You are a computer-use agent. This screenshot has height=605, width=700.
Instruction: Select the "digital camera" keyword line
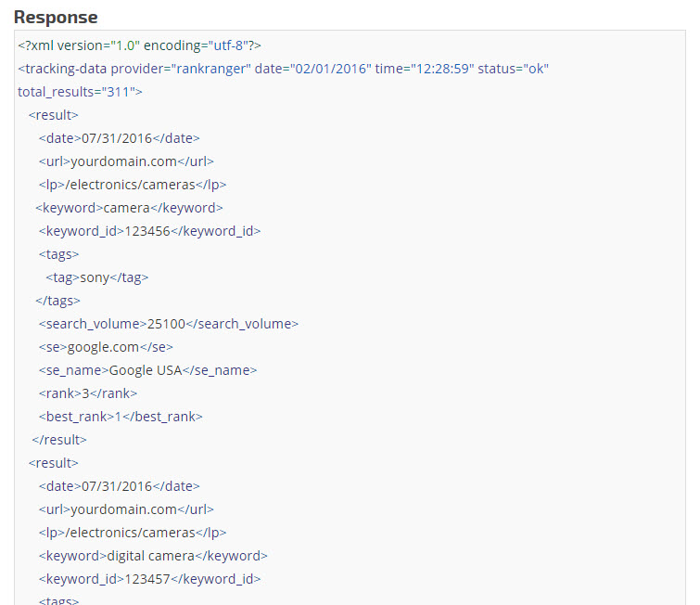click(153, 556)
